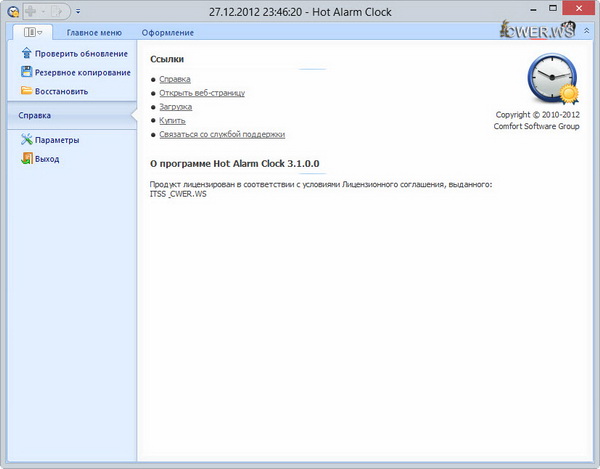Click the Параметры tools icon
600x469 pixels.
click(26, 140)
